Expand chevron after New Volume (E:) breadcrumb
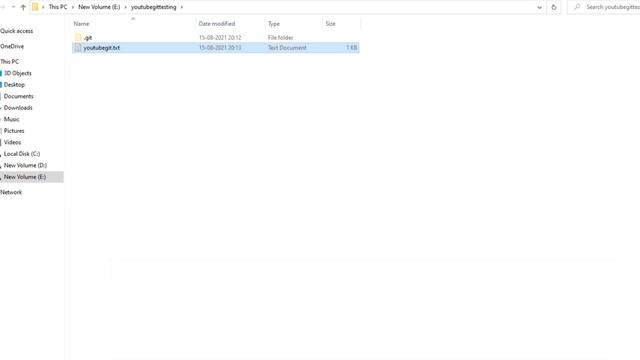 click(x=126, y=7)
